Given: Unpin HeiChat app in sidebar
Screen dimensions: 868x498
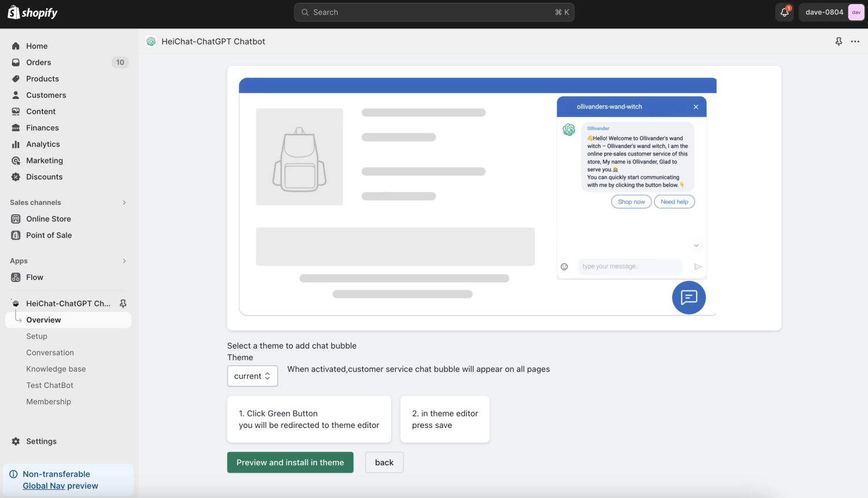Looking at the screenshot, I should (123, 303).
